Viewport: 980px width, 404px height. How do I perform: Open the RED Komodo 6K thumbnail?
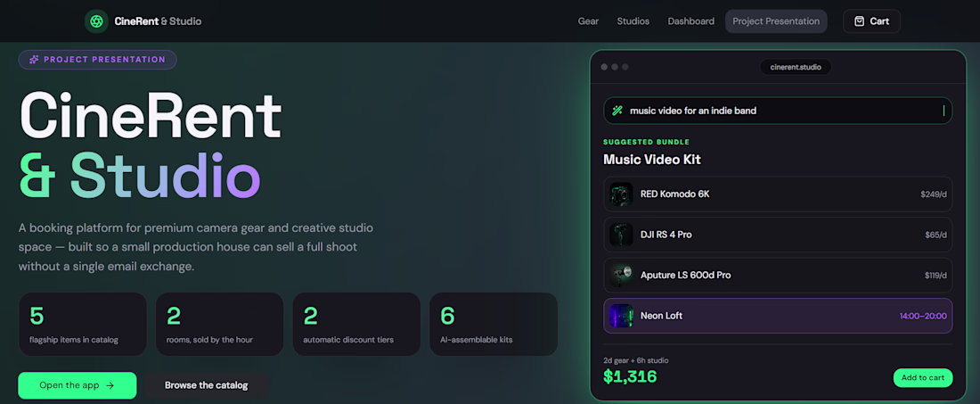[x=621, y=194]
